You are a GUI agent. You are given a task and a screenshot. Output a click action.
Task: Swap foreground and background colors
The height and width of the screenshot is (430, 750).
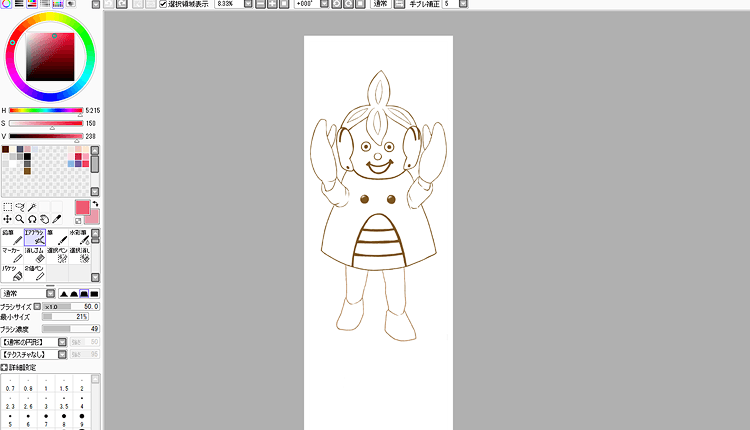point(95,204)
